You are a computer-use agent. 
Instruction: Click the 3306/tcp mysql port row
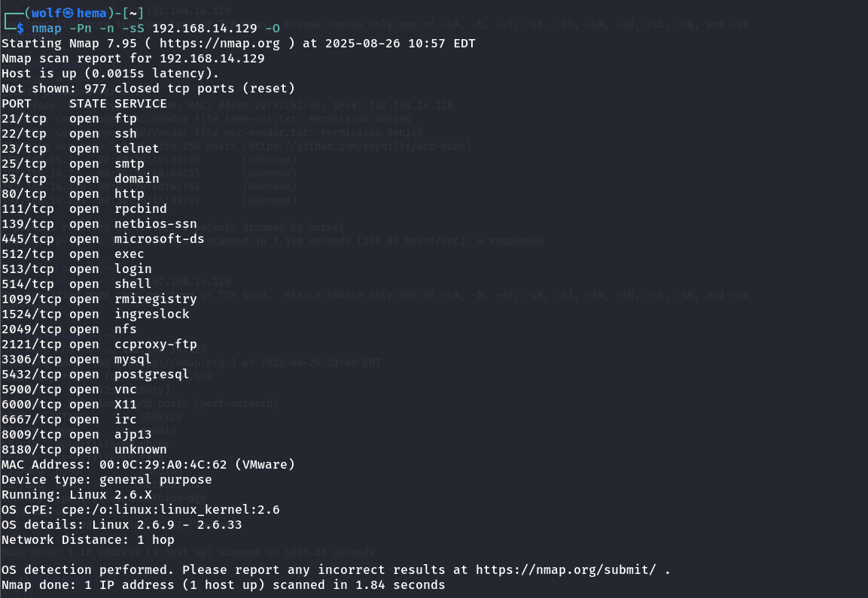[x=77, y=360]
